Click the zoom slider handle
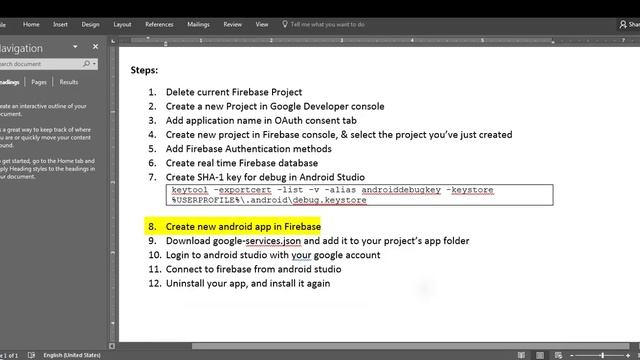640x360 pixels. [x=602, y=356]
